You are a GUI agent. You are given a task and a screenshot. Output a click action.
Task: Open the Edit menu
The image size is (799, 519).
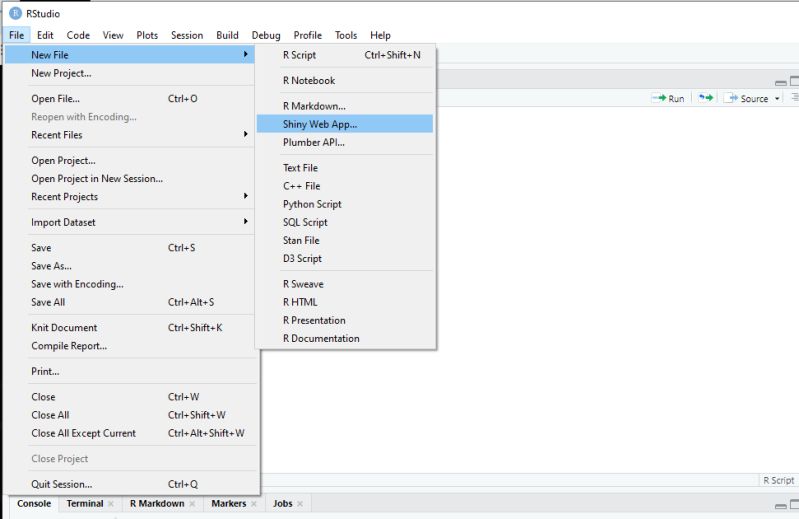(45, 35)
